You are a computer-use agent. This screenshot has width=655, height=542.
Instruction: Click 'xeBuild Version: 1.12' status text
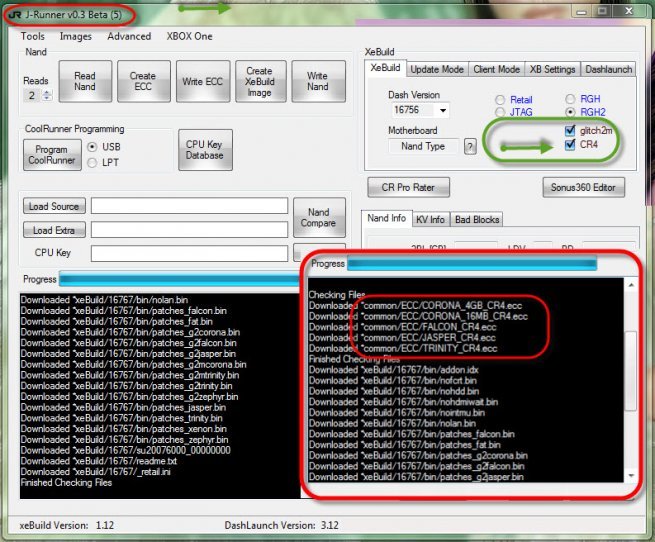tap(66, 525)
